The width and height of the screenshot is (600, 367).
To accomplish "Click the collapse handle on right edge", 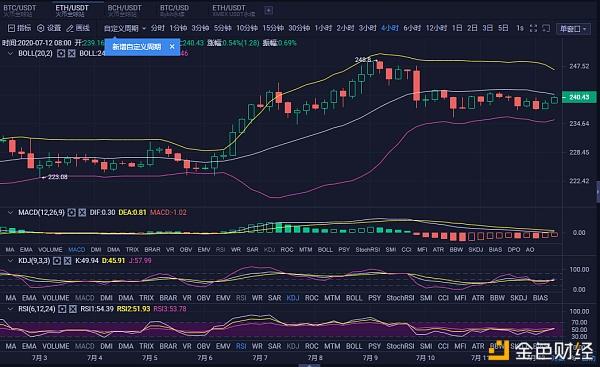I will 598,191.
